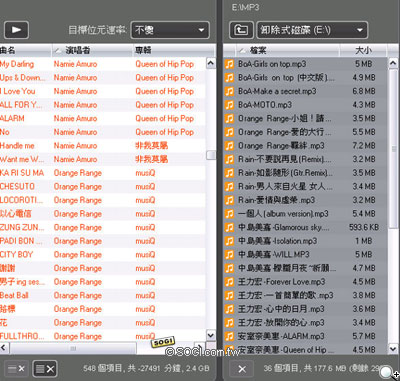Screen dimensions: 400x381
Task: Select the ZUNG ZUN... track row
Action: point(103,227)
